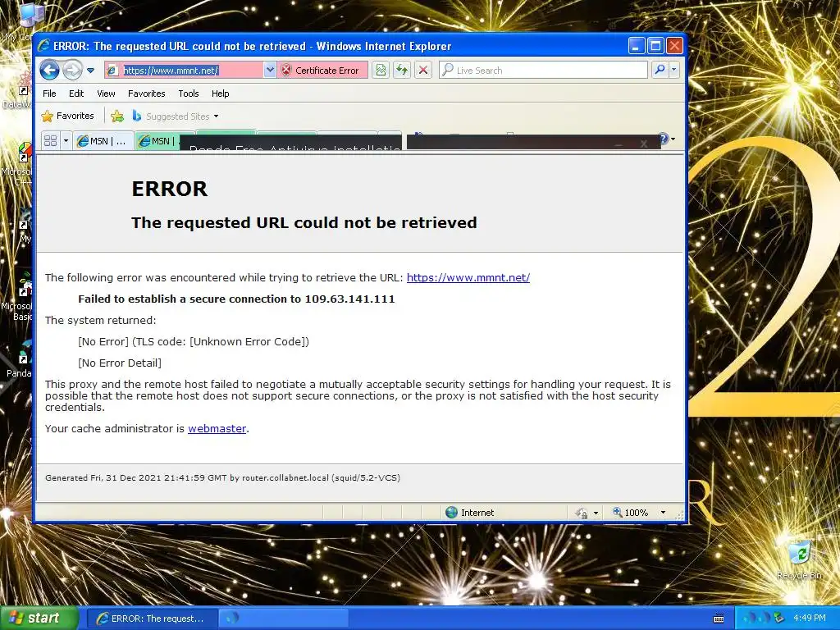Click the second taskbar item with blue circle
This screenshot has width=840, height=630.
tap(284, 619)
